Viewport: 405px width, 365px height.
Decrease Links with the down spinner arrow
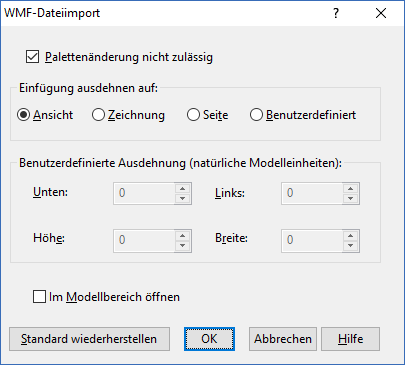click(351, 198)
